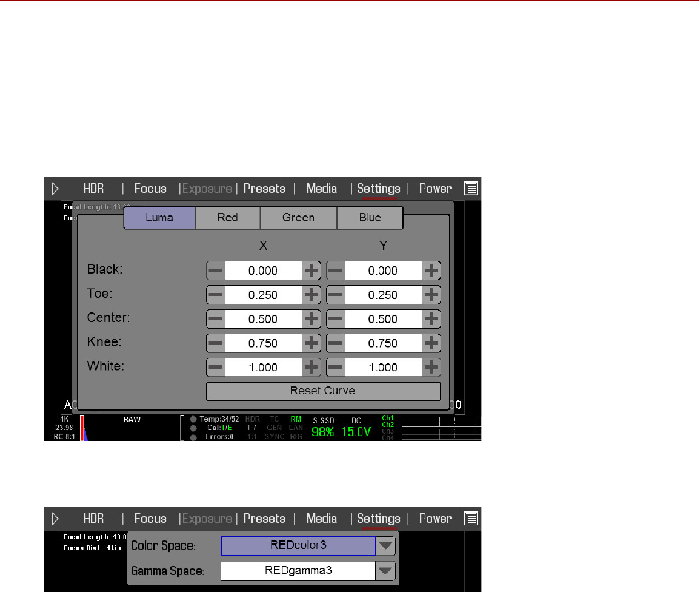Select the White X input field
Image resolution: width=700 pixels, height=592 pixels.
[x=264, y=367]
